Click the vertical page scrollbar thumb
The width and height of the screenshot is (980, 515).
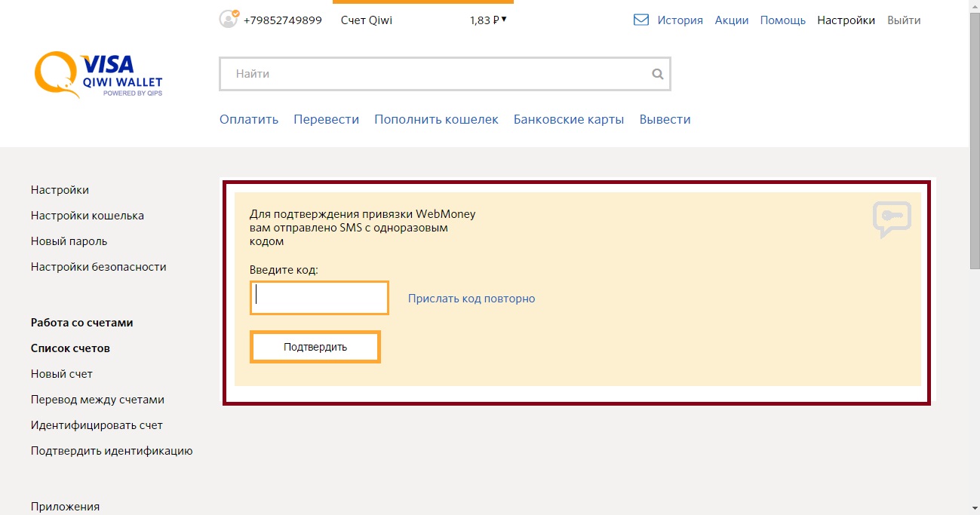(975, 139)
